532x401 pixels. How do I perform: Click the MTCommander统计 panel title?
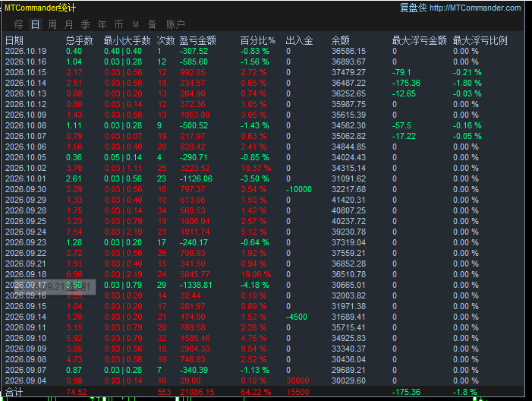pyautogui.click(x=40, y=8)
